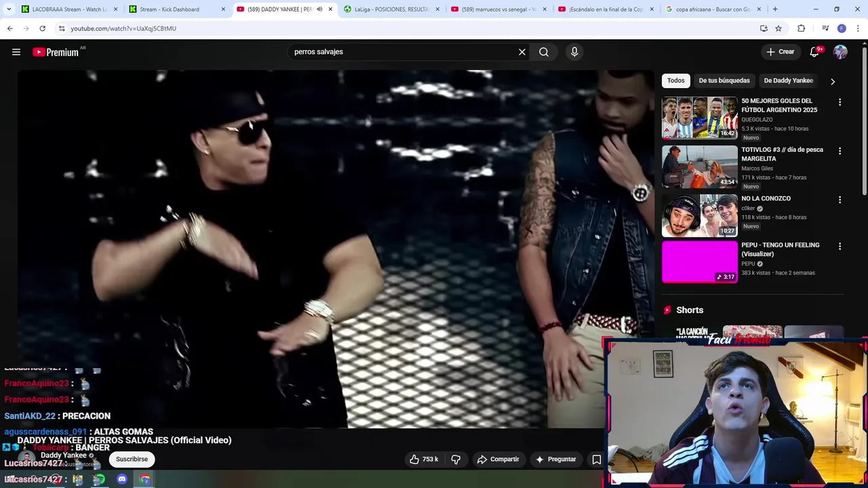Switch to LACOBRAAA Stream tab
868x488 pixels.
pyautogui.click(x=69, y=9)
